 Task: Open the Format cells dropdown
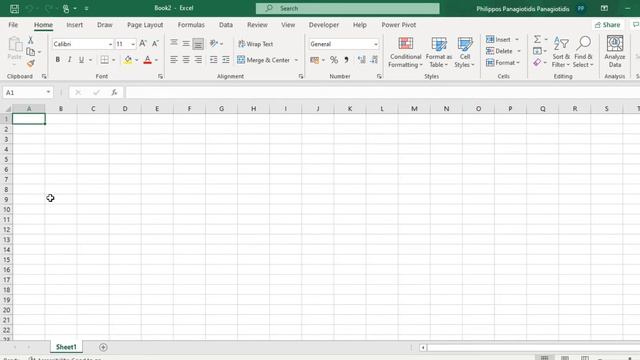click(x=503, y=63)
